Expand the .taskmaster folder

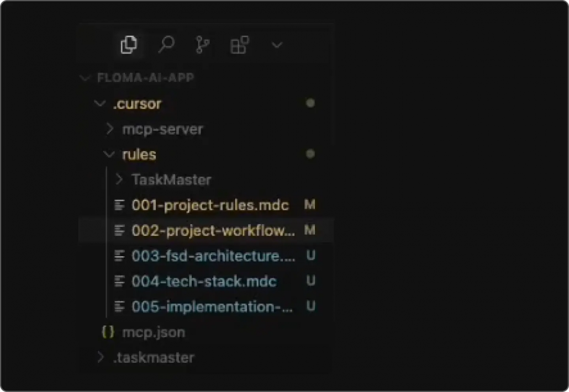[x=154, y=358]
